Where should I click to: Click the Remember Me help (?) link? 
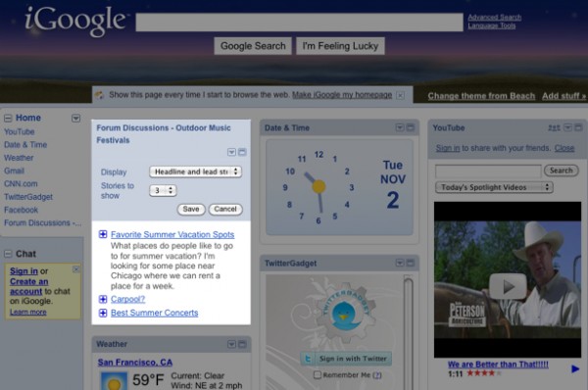tap(377, 375)
